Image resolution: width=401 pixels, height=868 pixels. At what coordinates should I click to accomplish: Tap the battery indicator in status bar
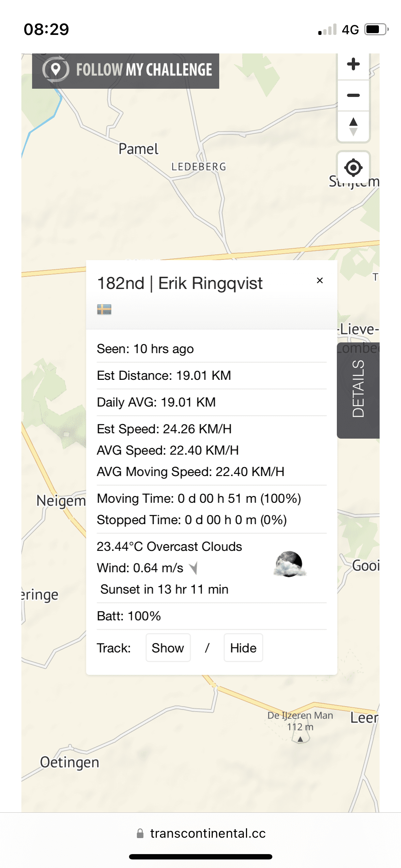[376, 29]
